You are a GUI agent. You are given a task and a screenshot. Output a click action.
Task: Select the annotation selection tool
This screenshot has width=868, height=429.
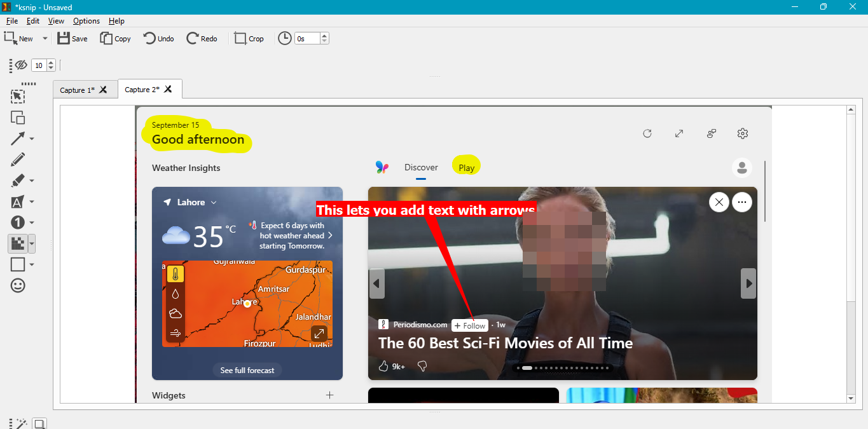pyautogui.click(x=18, y=96)
